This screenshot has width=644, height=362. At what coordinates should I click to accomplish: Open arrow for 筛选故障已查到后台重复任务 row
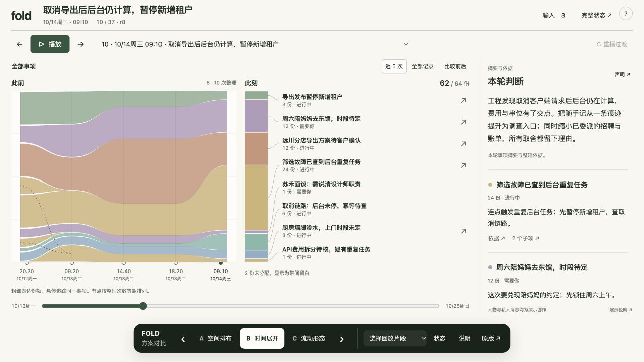[463, 165]
